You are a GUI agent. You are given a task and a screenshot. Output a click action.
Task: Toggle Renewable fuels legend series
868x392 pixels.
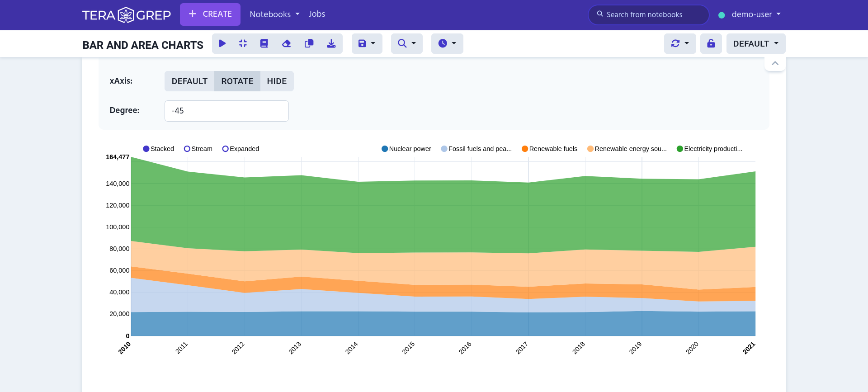549,149
